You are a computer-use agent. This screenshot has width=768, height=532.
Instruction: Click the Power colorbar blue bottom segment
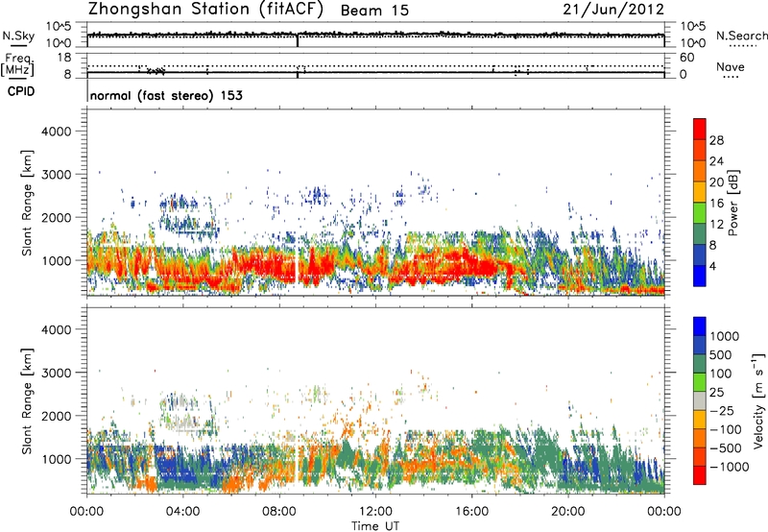point(700,276)
